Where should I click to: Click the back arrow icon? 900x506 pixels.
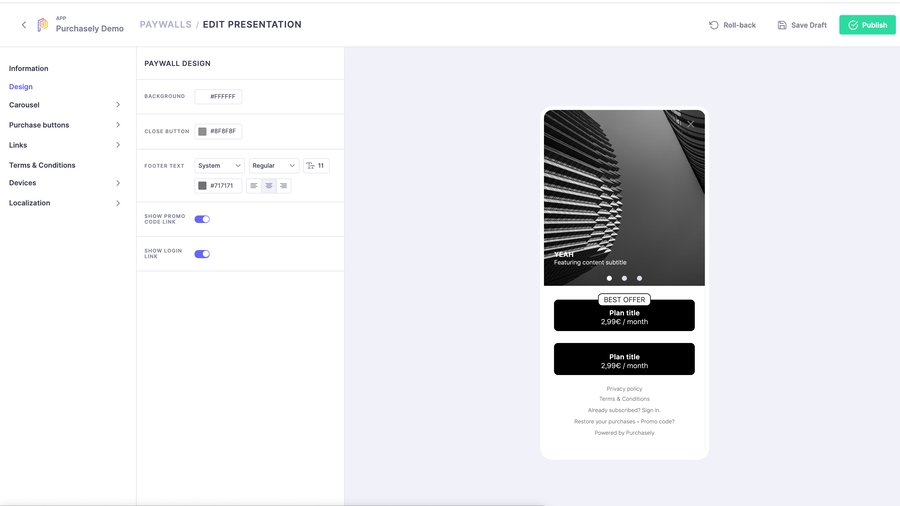click(24, 25)
